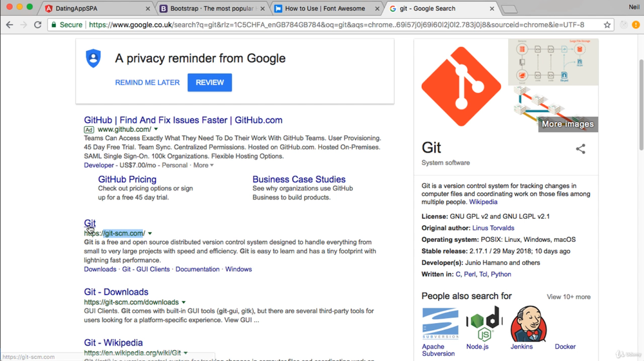This screenshot has height=361, width=644.
Task: Click the privacy shield icon
Action: pyautogui.click(x=93, y=58)
